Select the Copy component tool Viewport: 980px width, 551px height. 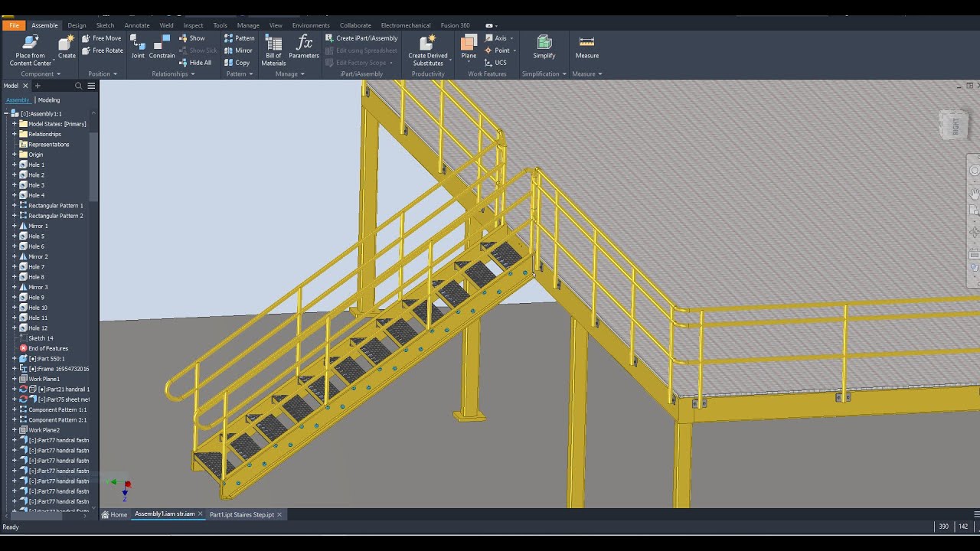(x=237, y=63)
